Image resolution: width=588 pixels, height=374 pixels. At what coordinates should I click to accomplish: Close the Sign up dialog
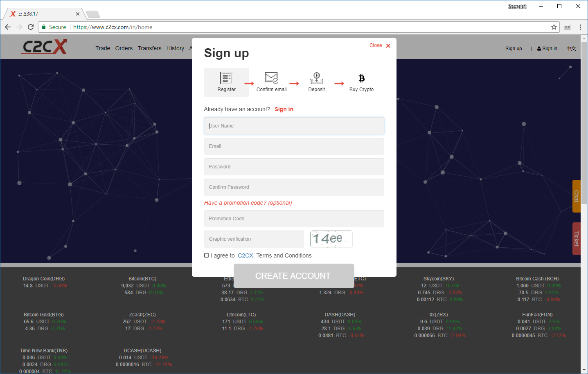tap(380, 45)
